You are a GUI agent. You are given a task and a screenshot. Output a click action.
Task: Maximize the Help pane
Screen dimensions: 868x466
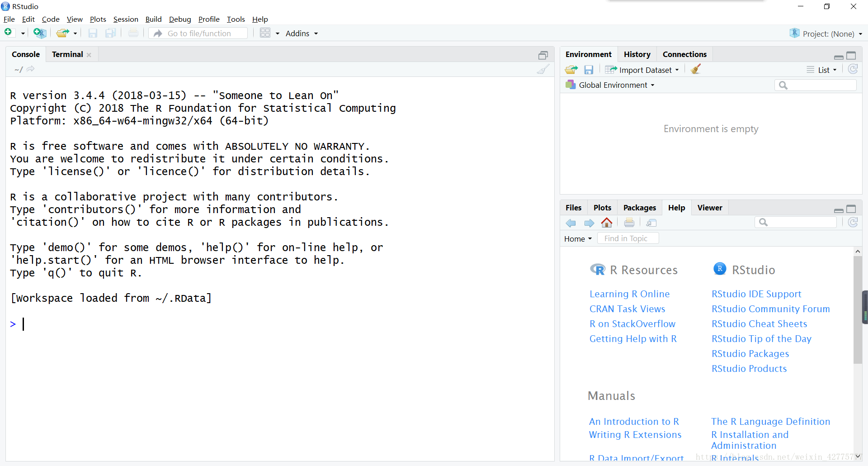click(x=851, y=209)
